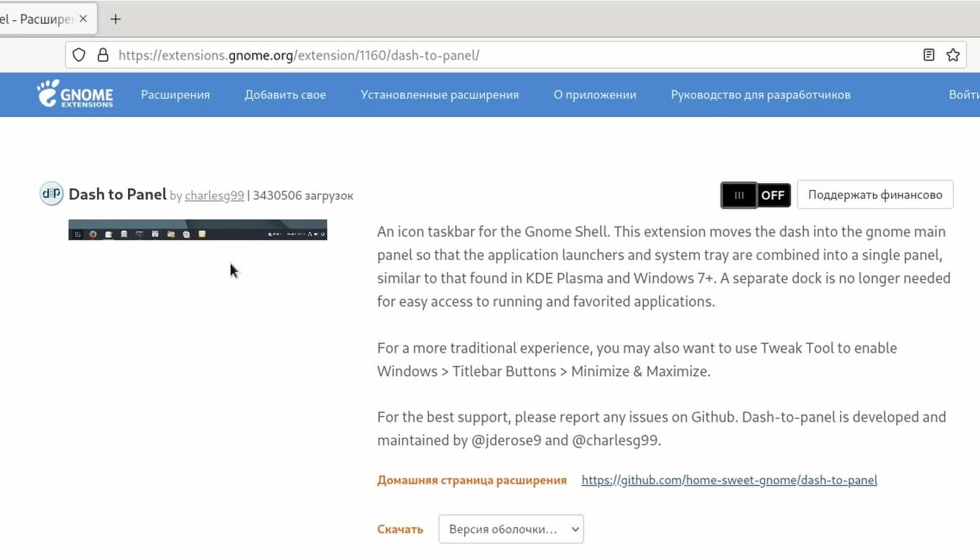The width and height of the screenshot is (980, 559).
Task: Open the github dash-to-panel homepage link
Action: tap(729, 480)
